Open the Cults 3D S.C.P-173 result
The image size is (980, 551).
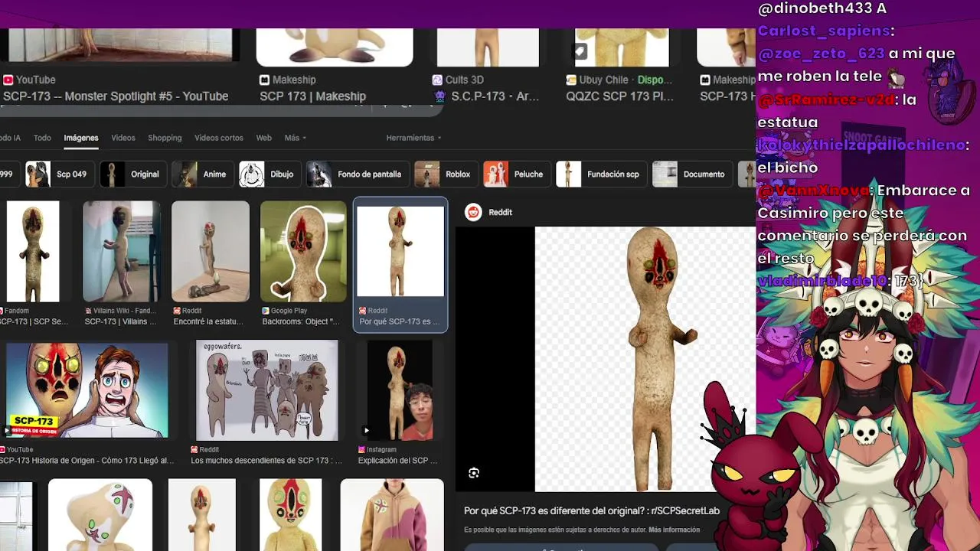(495, 96)
